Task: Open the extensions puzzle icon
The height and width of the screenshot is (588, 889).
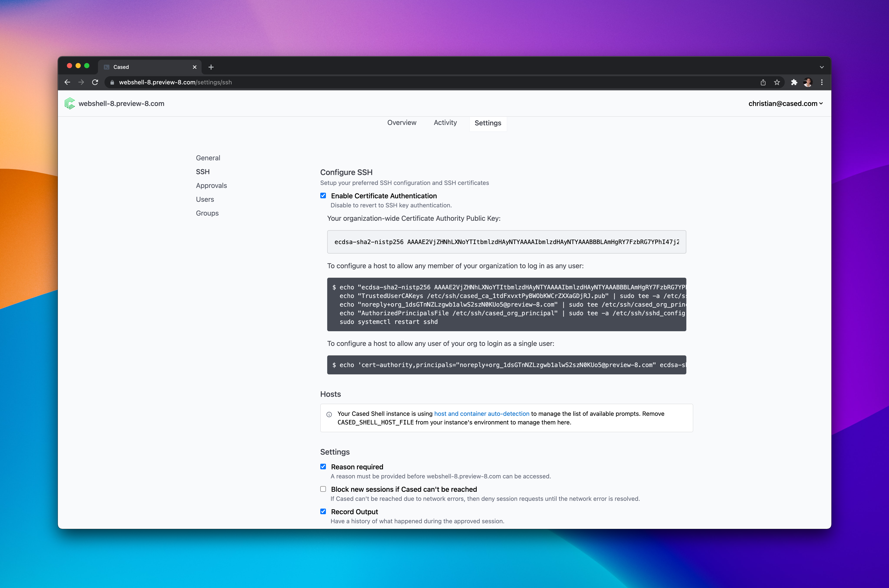Action: click(x=794, y=82)
